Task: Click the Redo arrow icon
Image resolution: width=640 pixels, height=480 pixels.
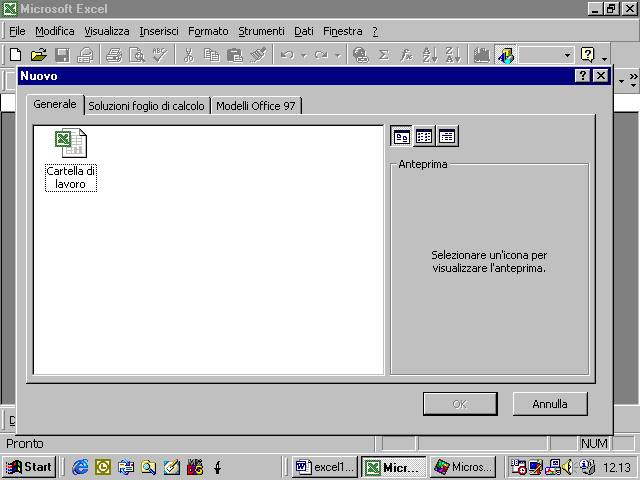Action: tap(321, 55)
